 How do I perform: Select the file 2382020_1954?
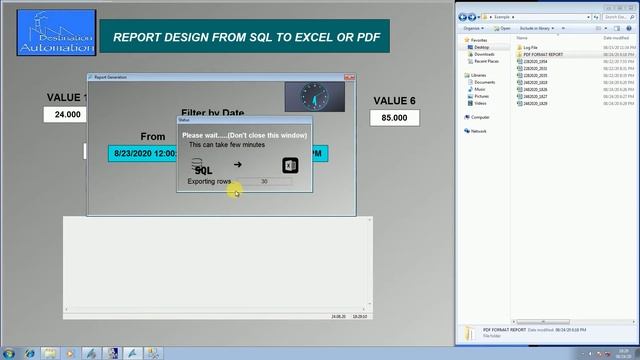[535, 61]
